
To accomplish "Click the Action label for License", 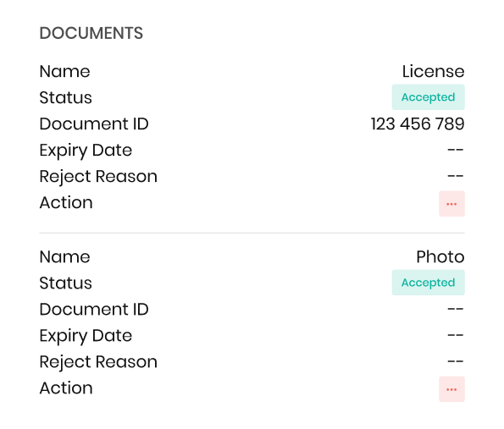I will 66,202.
